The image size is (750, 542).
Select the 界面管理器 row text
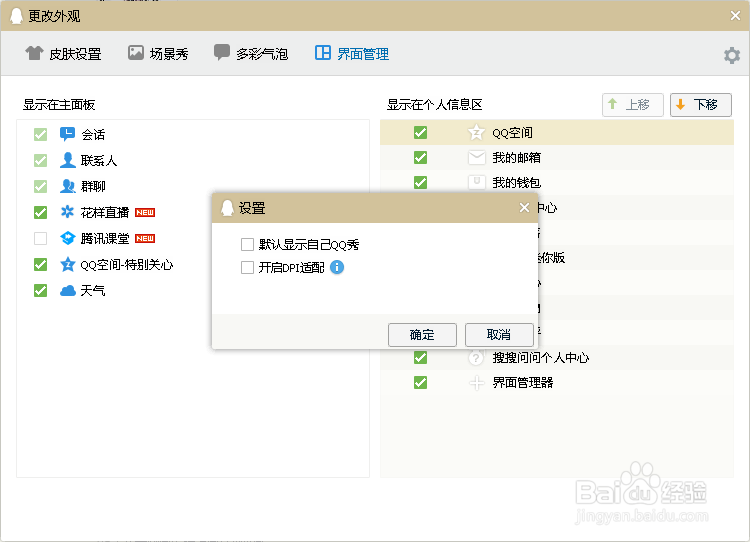point(522,383)
